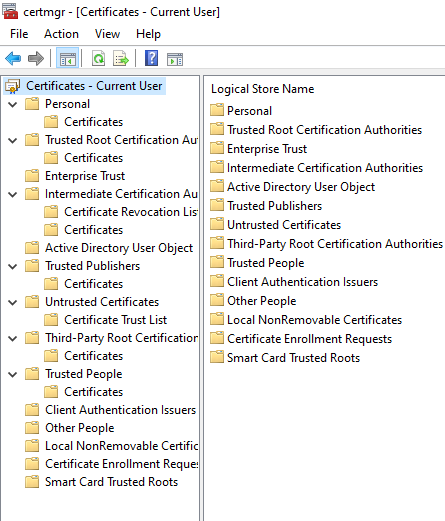Click the Forward arrow toolbar icon
The height and width of the screenshot is (521, 445).
point(36,59)
